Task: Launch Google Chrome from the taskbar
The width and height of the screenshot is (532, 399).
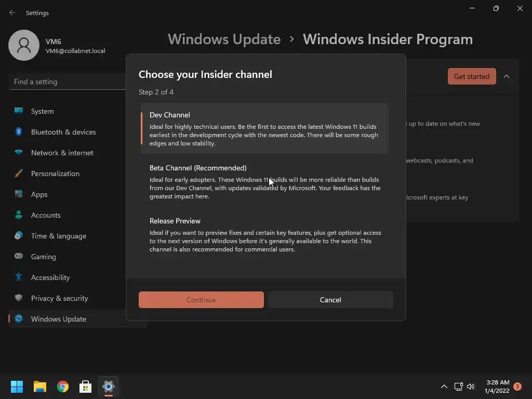Action: pyautogui.click(x=63, y=387)
